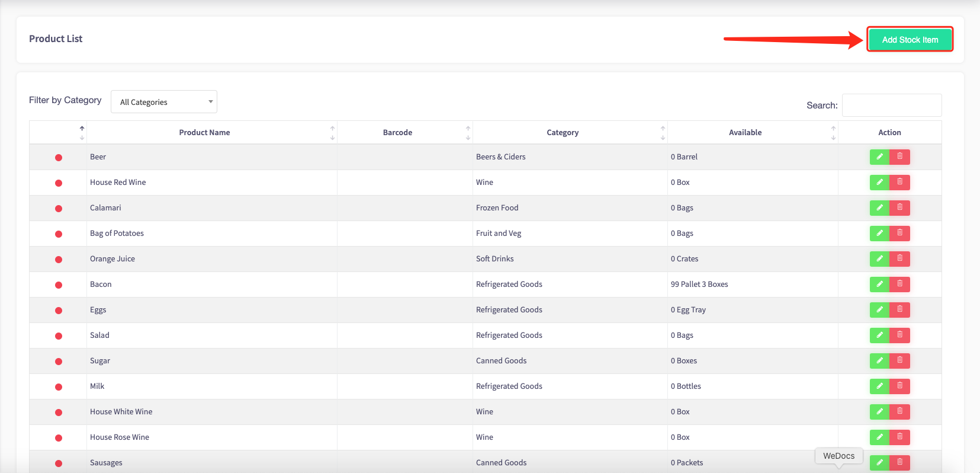Delete the House Rose Wine product
The image size is (980, 473).
pyautogui.click(x=899, y=437)
